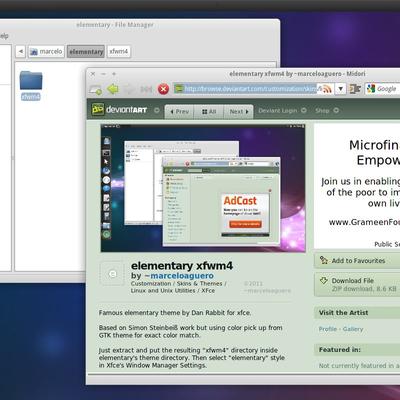Viewport: 400px width, 400px height.
Task: Click the 'elementary xfwm4' deviation title
Action: (x=182, y=266)
